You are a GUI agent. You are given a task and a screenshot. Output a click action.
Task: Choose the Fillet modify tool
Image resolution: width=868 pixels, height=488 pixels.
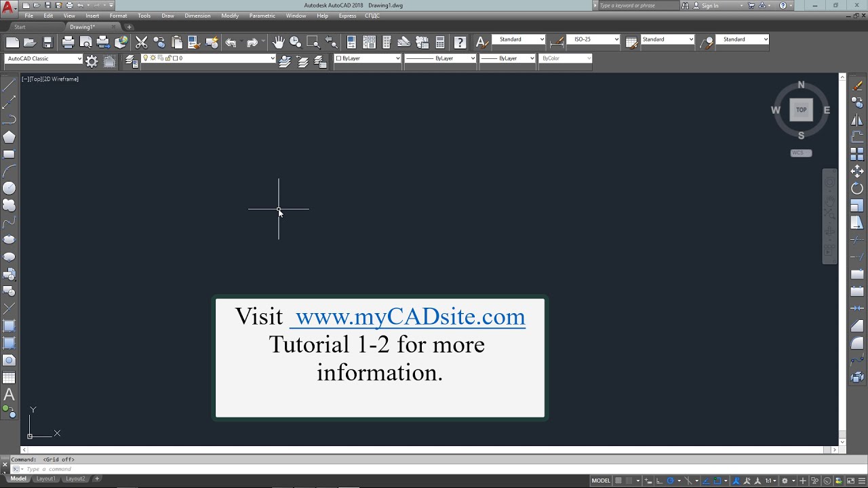pos(857,343)
